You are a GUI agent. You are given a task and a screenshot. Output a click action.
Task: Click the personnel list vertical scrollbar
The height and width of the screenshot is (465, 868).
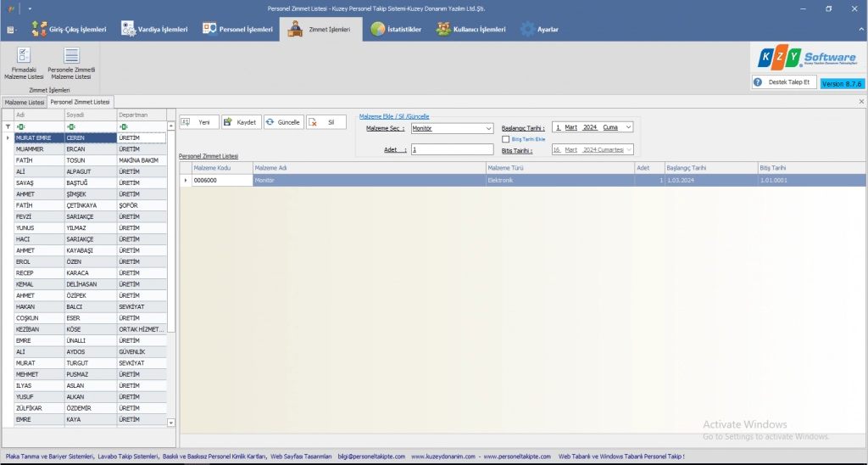171,255
